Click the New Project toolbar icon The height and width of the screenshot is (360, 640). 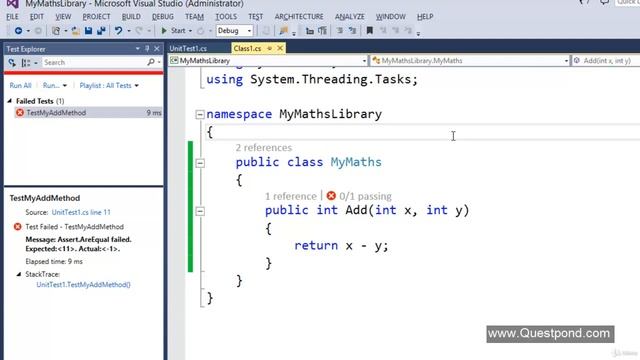[56, 31]
